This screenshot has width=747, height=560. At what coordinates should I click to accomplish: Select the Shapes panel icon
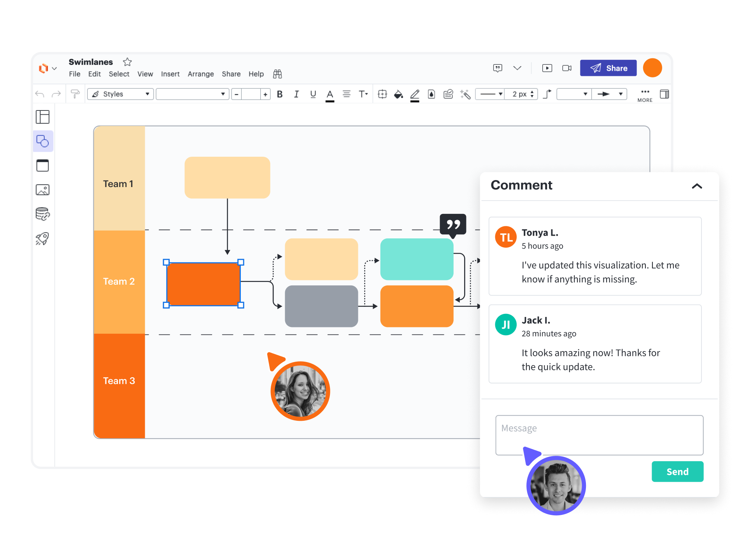point(42,141)
